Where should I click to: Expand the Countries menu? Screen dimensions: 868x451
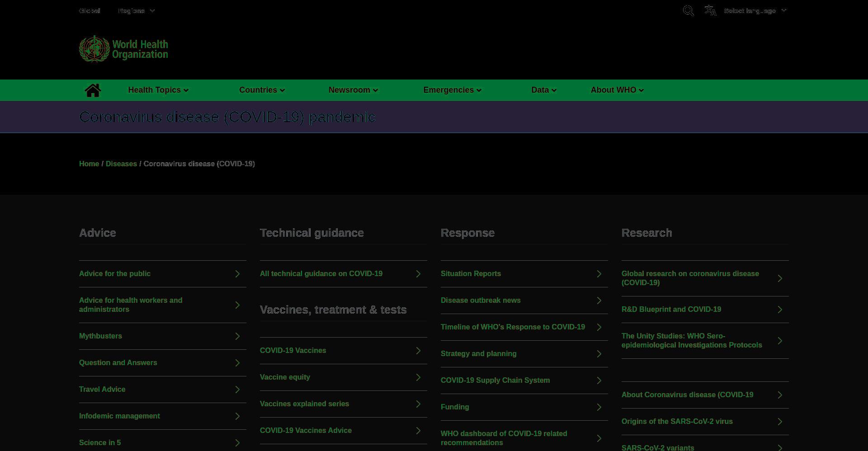[262, 90]
